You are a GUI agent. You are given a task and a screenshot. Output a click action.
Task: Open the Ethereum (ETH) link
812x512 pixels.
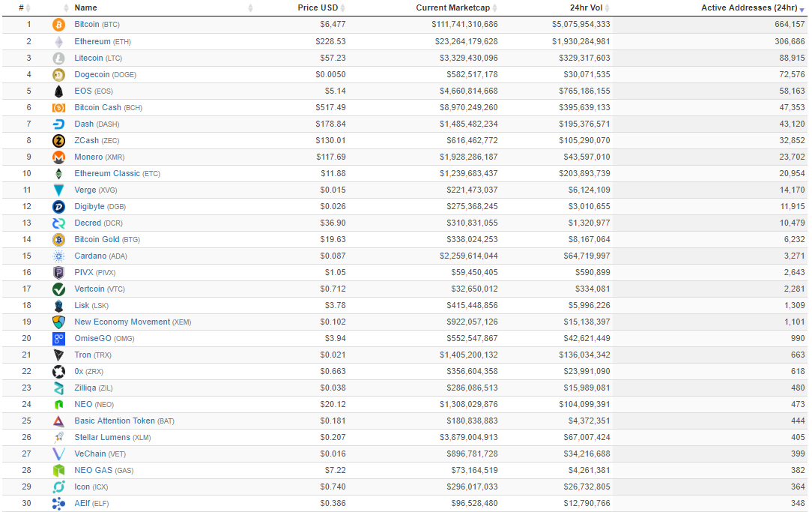coord(103,41)
